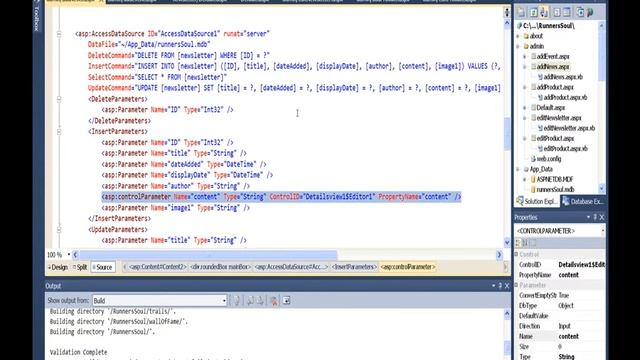Image resolution: width=640 pixels, height=360 pixels.
Task: Select asp:Content#Content2 breadcrumb tag
Action: (157, 267)
